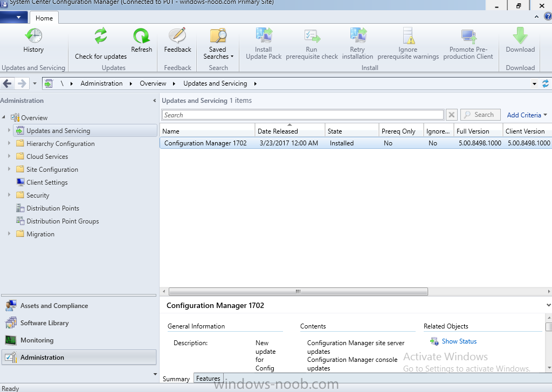This screenshot has width=552, height=392.
Task: Collapse the Administration navigation pane
Action: pyautogui.click(x=154, y=101)
